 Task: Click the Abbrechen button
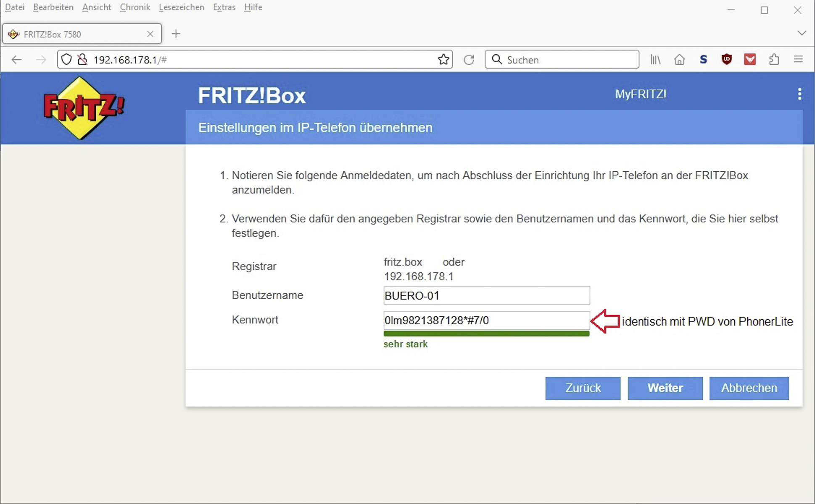pyautogui.click(x=749, y=388)
